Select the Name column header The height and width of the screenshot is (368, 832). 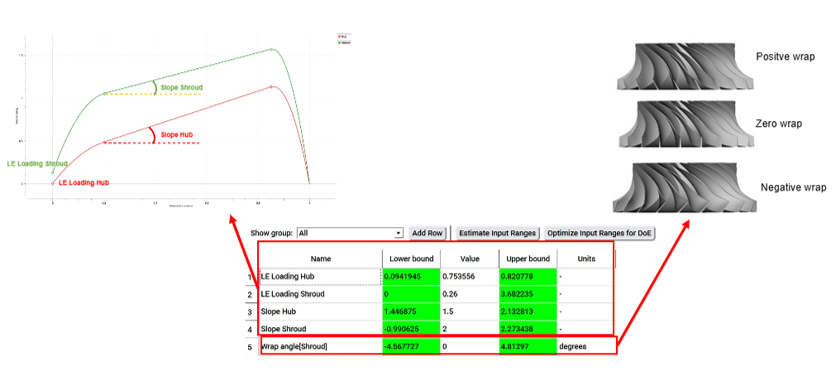coord(320,259)
